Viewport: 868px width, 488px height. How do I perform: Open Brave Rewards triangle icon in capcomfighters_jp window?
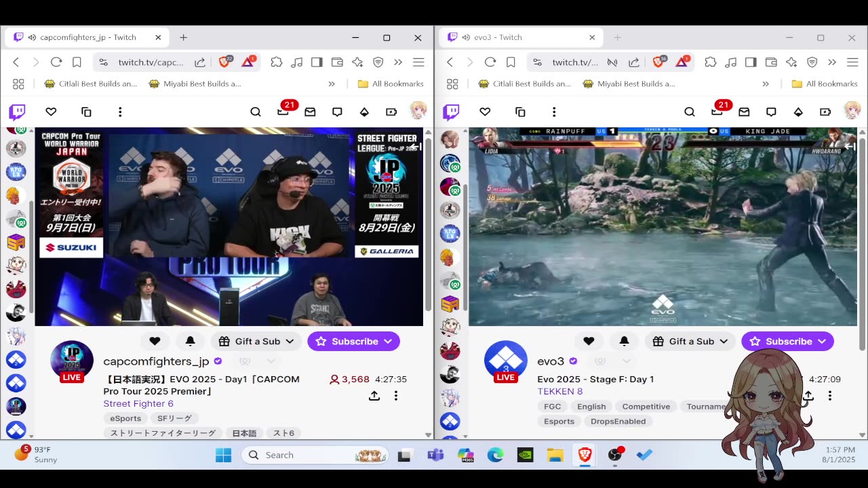coord(248,62)
